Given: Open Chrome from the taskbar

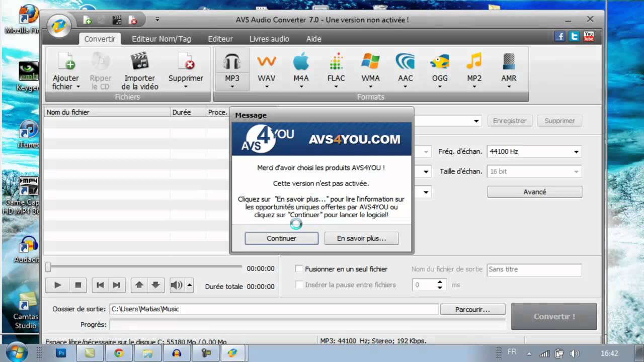Looking at the screenshot, I should tap(119, 353).
